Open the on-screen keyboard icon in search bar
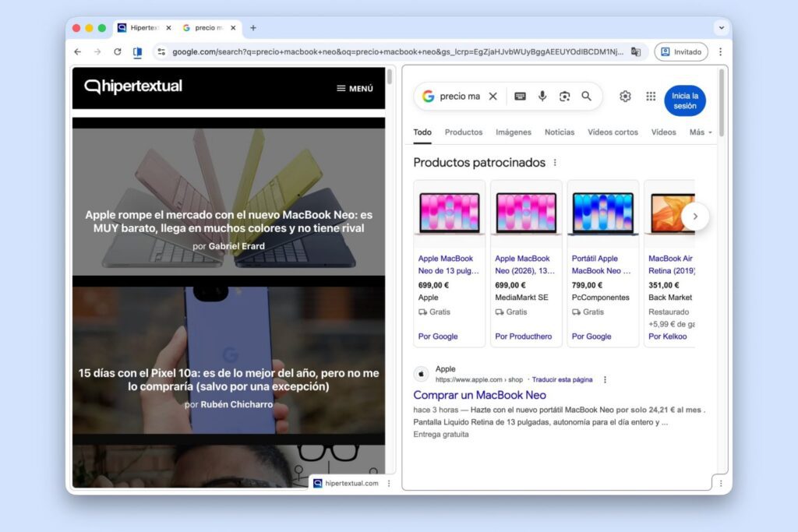Image resolution: width=798 pixels, height=532 pixels. tap(522, 96)
